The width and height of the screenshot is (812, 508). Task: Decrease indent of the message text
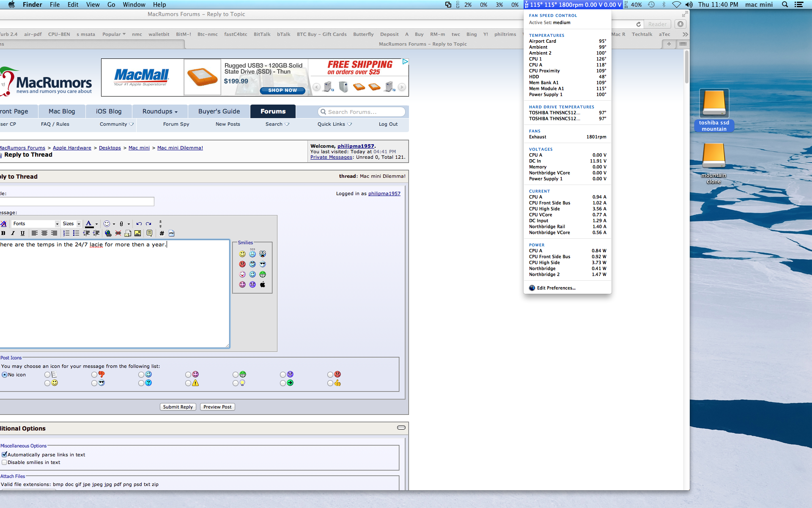click(x=86, y=233)
